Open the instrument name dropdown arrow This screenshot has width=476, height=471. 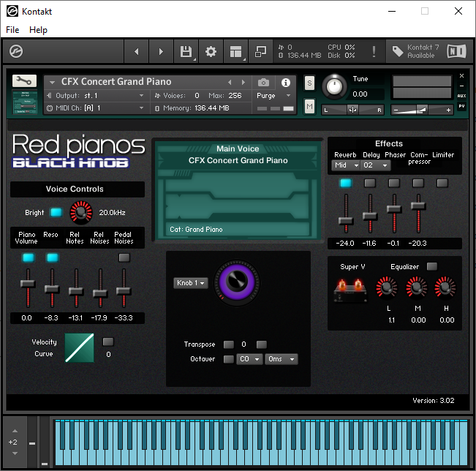52,83
